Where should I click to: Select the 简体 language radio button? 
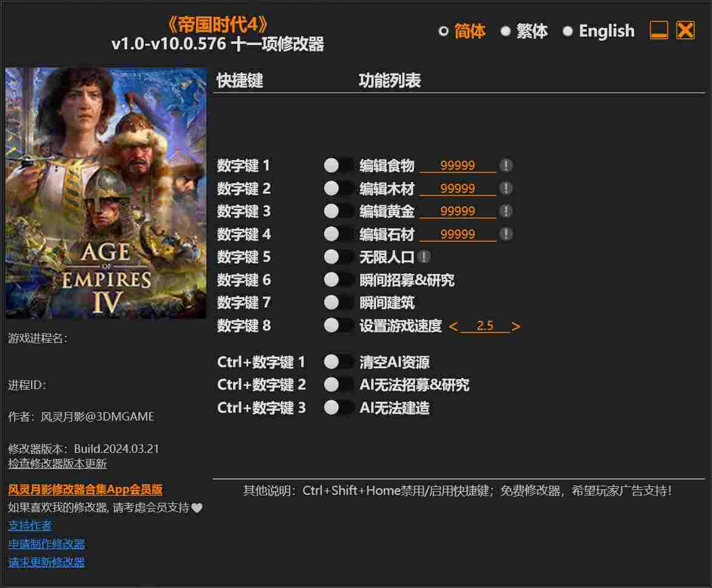click(x=444, y=31)
